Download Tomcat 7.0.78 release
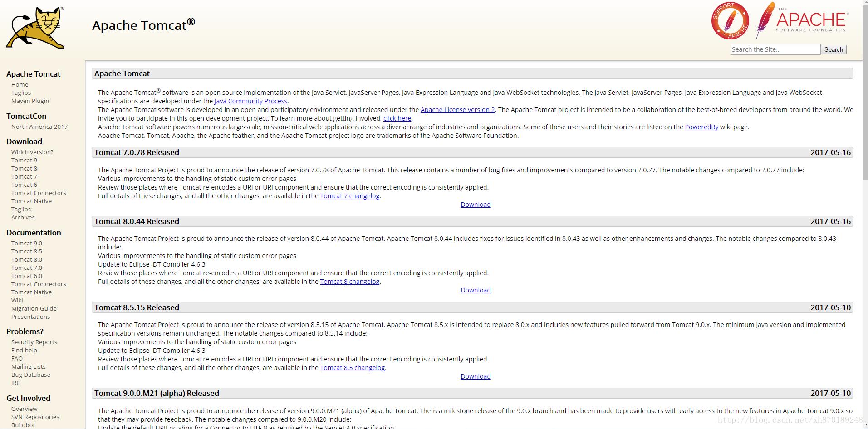The width and height of the screenshot is (868, 429). (476, 205)
